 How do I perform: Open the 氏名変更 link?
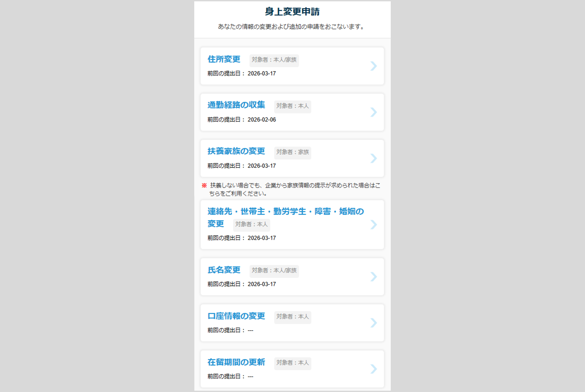click(224, 270)
